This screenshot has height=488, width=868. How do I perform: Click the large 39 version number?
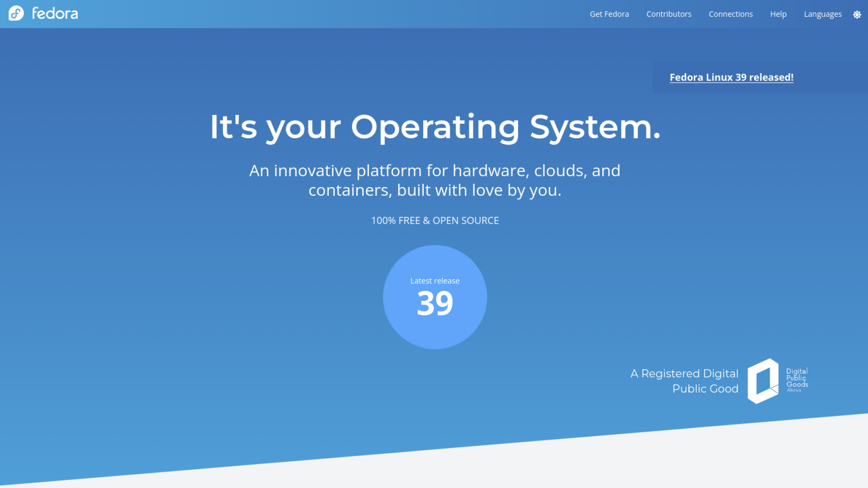434,303
